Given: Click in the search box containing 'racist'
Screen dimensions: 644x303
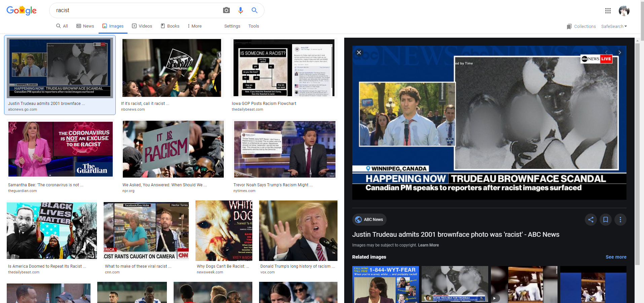Looking at the screenshot, I should pos(135,10).
